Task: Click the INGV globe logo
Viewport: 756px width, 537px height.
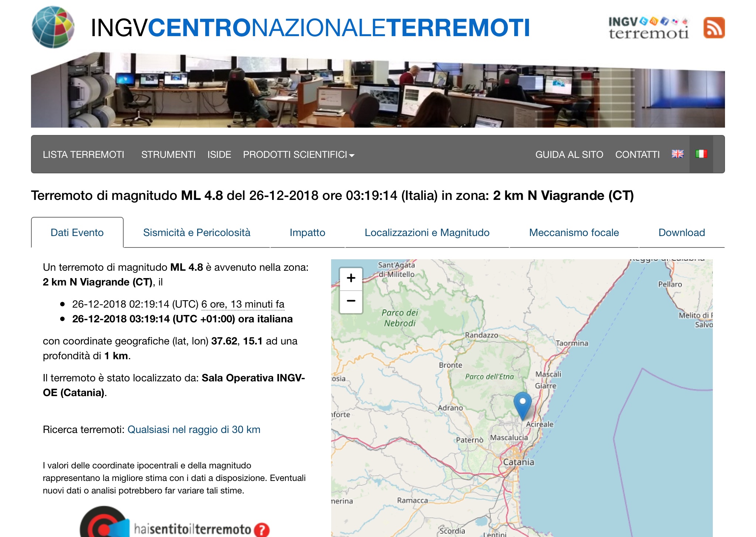Action: tap(53, 27)
